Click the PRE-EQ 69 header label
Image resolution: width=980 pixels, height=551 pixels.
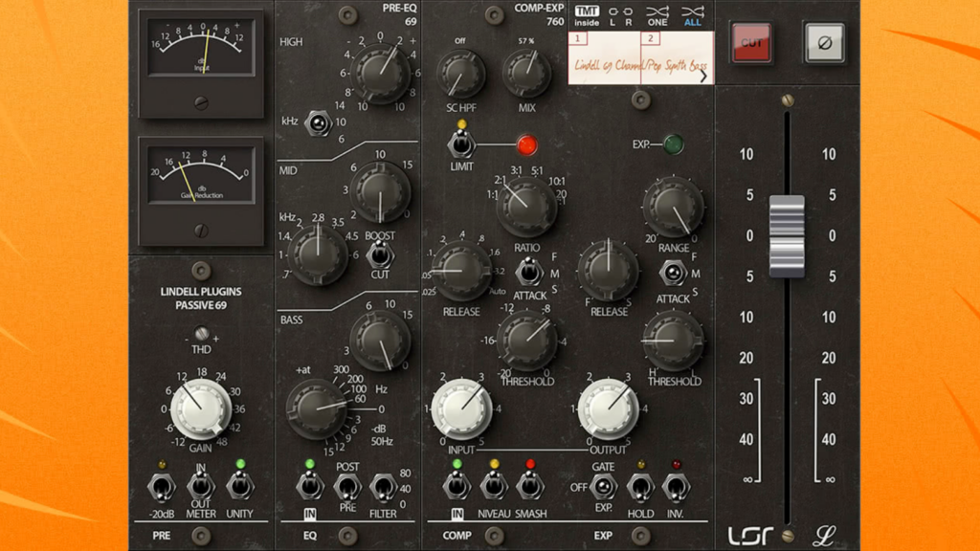point(399,14)
